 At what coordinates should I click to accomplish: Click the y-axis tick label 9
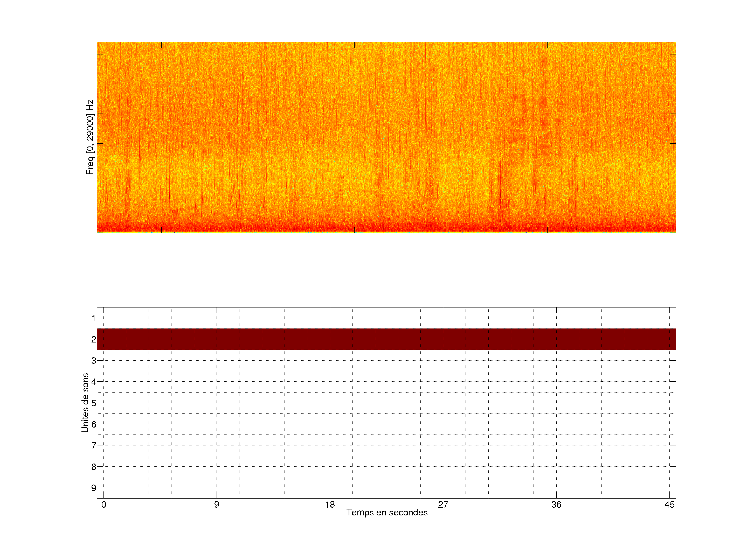tap(94, 488)
